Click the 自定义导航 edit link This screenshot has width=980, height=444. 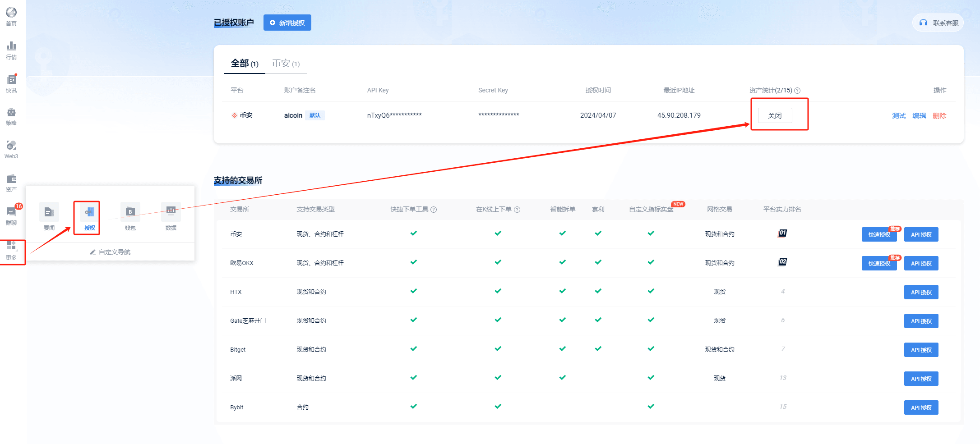pyautogui.click(x=110, y=252)
